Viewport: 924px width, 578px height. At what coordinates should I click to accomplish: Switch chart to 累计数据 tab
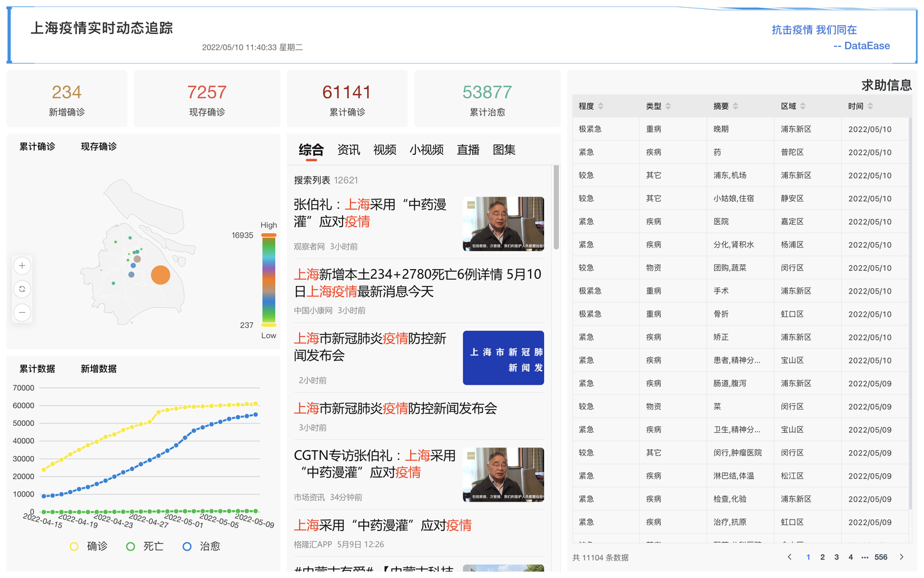(x=37, y=369)
